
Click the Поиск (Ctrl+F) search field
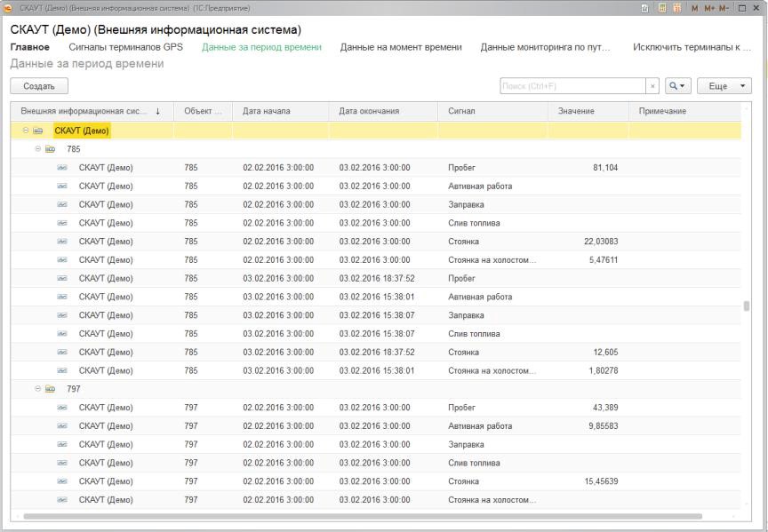click(572, 86)
